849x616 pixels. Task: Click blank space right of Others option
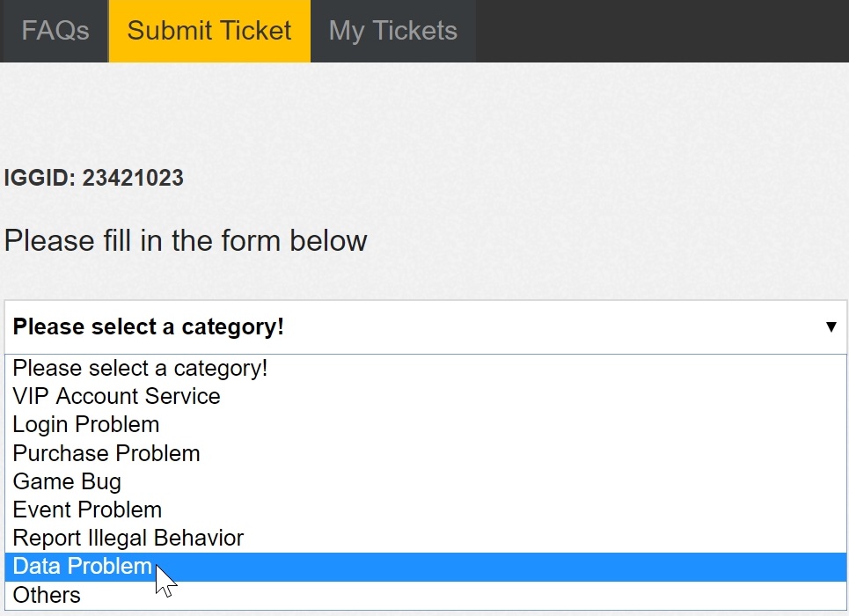[x=463, y=595]
